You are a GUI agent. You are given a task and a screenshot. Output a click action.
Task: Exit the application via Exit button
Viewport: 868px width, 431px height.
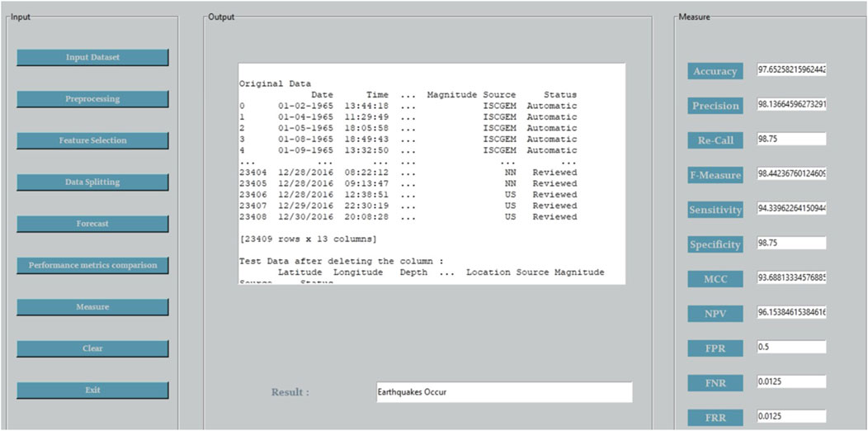pyautogui.click(x=92, y=390)
